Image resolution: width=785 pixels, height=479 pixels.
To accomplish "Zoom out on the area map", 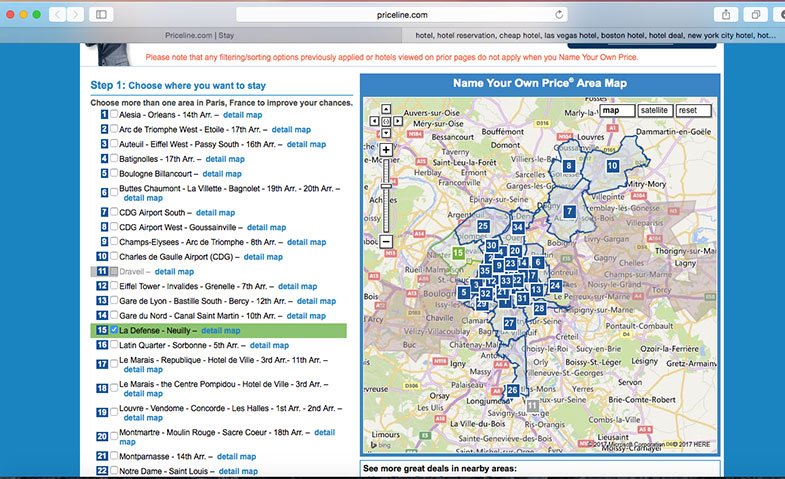I will click(x=386, y=241).
